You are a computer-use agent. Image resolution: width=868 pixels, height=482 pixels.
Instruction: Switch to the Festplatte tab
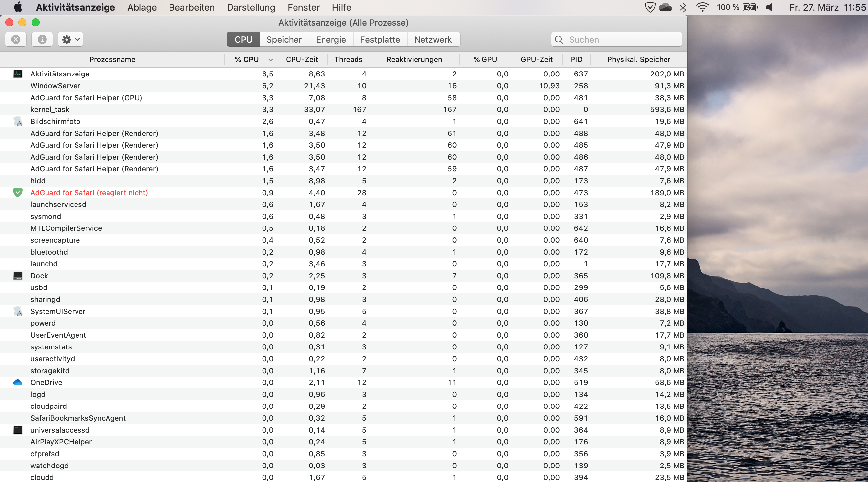pos(380,40)
